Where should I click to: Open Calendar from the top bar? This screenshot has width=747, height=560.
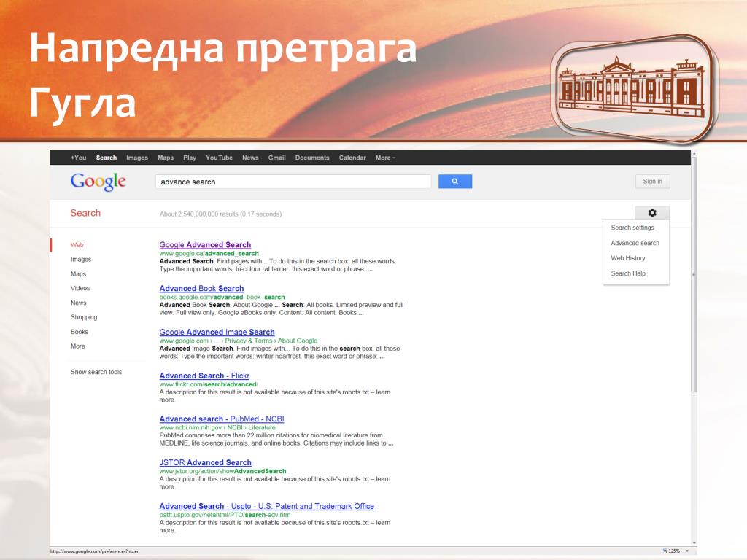click(x=352, y=157)
